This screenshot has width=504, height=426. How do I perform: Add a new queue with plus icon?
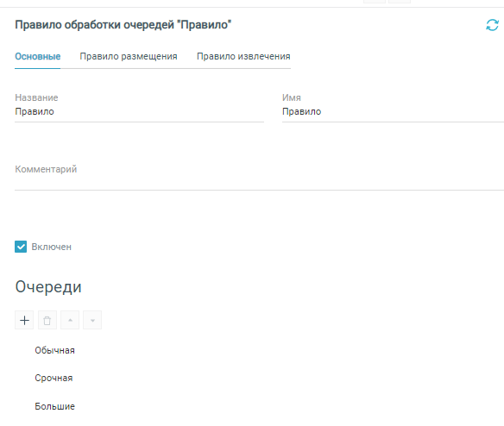[x=24, y=320]
